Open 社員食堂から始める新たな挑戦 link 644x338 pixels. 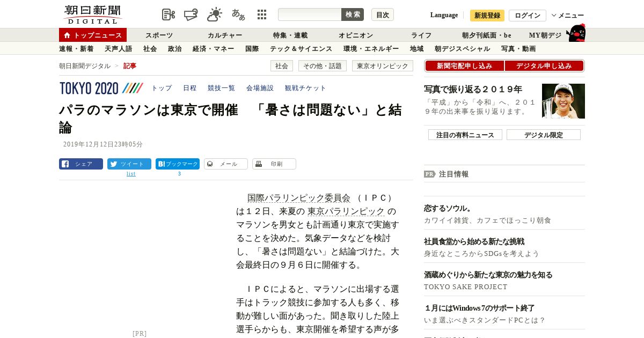474,241
